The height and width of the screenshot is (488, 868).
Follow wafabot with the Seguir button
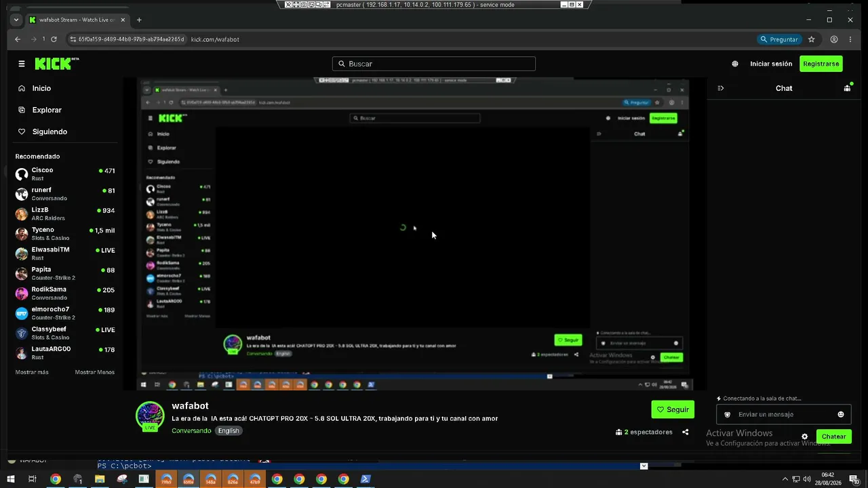[x=673, y=409]
